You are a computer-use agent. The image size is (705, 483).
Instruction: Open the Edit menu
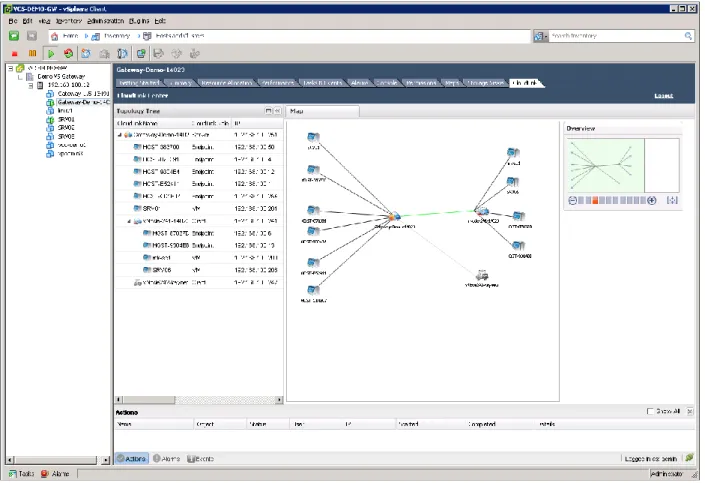[27, 21]
